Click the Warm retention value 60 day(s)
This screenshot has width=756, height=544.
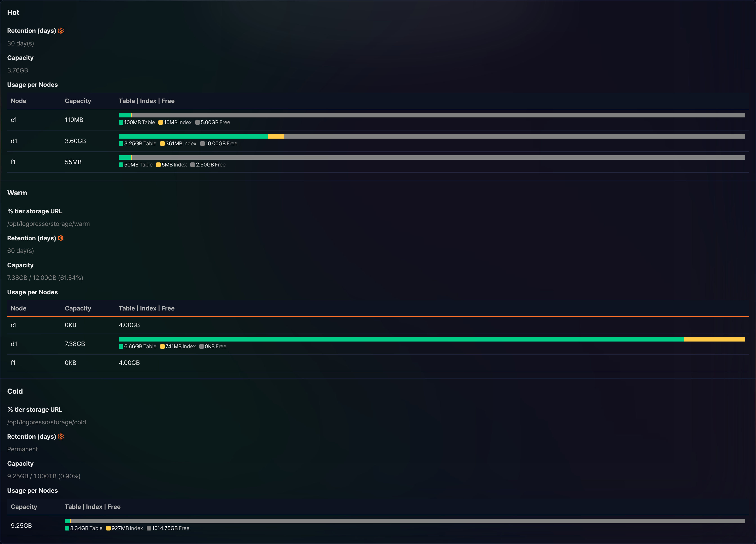21,251
